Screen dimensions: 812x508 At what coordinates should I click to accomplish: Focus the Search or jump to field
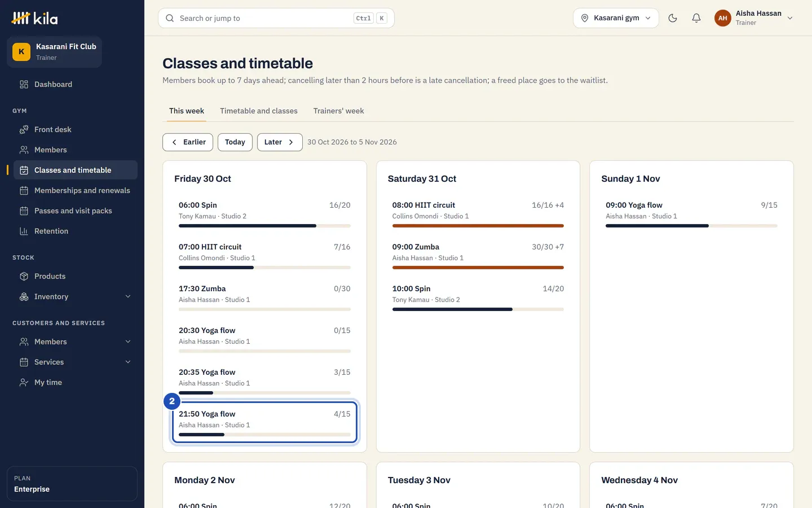tap(276, 18)
